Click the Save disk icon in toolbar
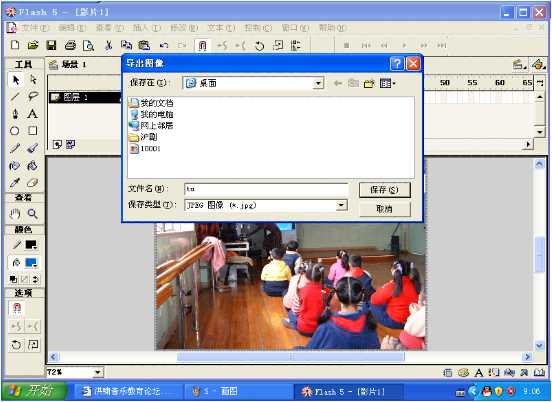The image size is (552, 402). 51,45
